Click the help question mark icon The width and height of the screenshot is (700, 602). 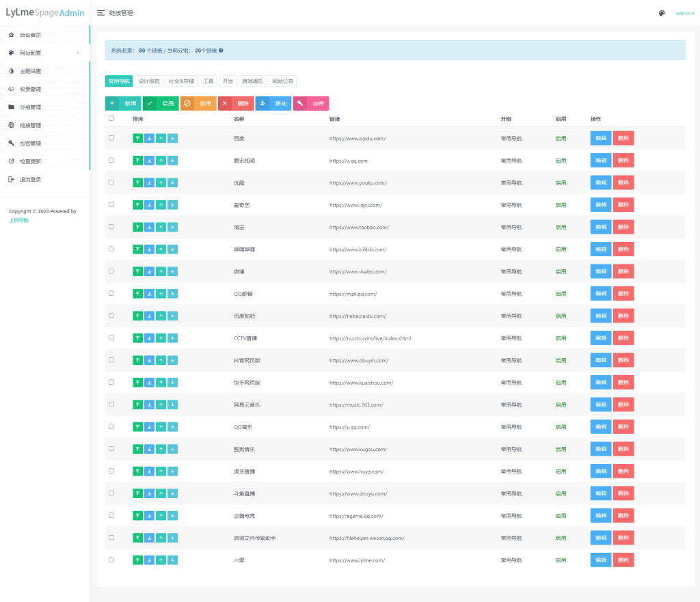coord(221,51)
